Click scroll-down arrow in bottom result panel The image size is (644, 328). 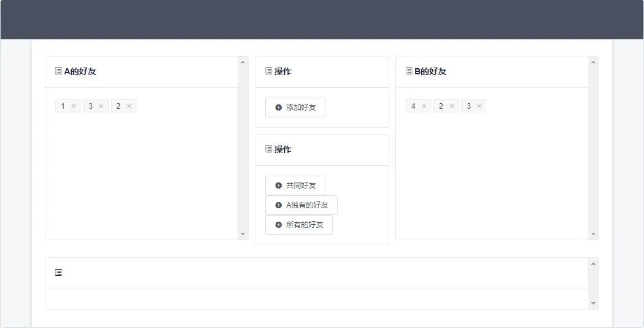coord(593,303)
